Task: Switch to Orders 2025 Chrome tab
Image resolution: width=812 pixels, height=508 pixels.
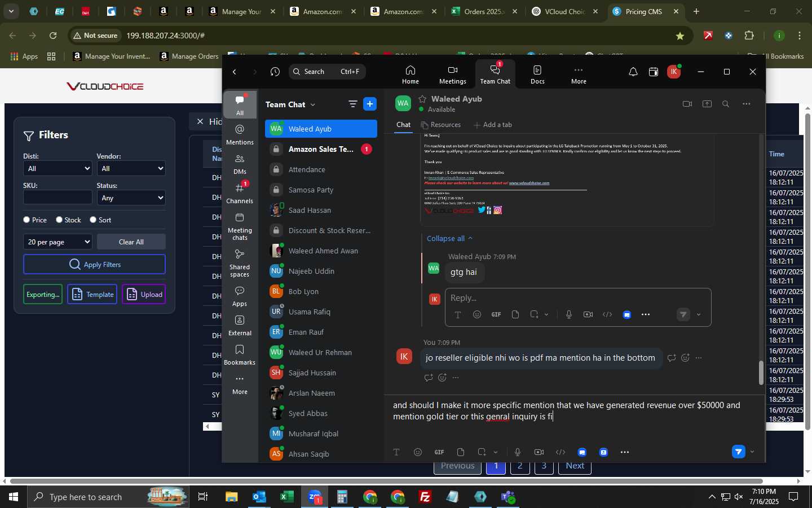Action: (x=484, y=11)
